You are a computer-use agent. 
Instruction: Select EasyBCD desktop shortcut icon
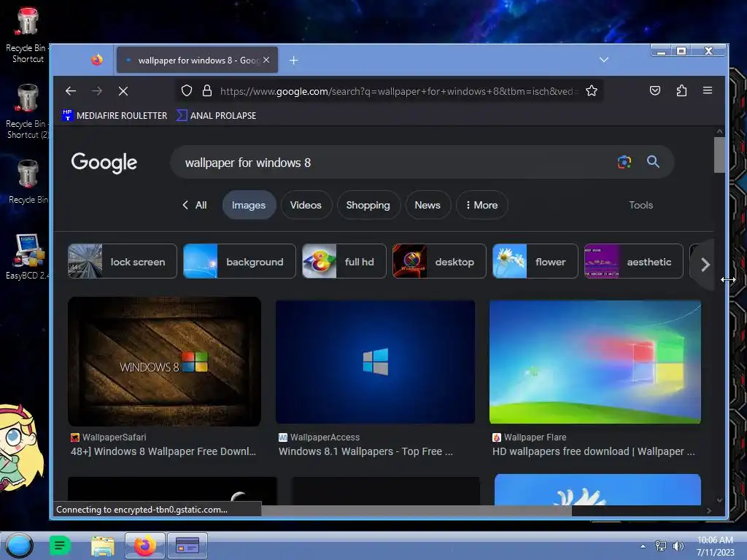28,256
